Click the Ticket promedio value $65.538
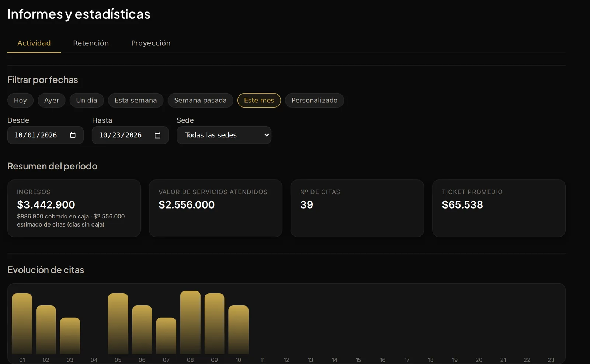The image size is (590, 364). (x=462, y=204)
